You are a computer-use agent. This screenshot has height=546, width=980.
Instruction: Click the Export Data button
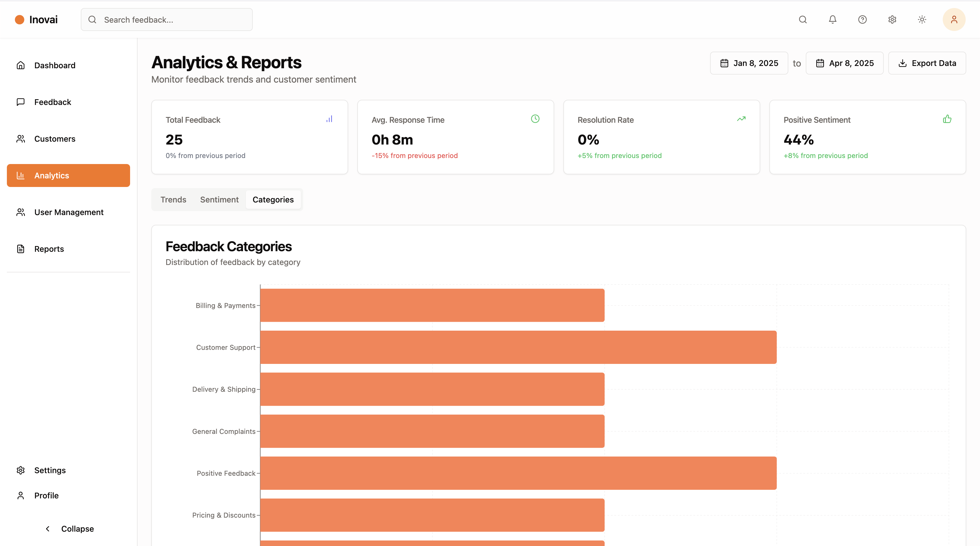coord(927,63)
